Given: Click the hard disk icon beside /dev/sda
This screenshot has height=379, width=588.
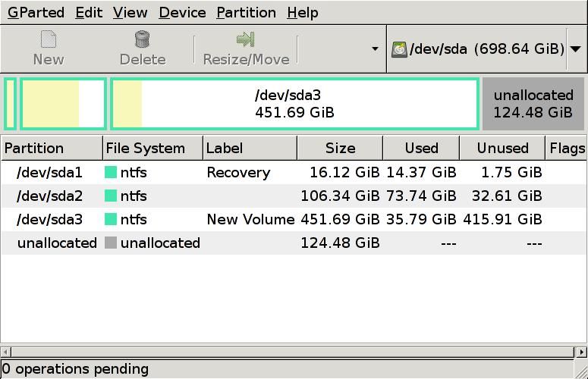Looking at the screenshot, I should (399, 50).
